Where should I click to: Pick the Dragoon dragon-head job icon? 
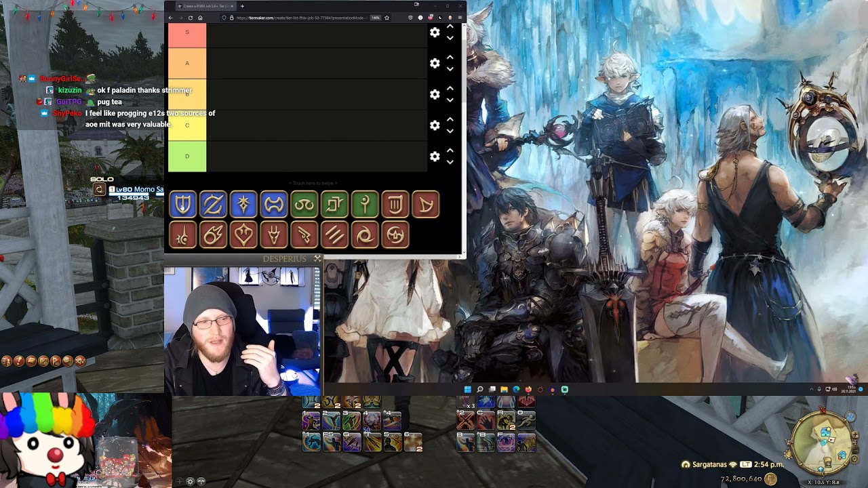(274, 235)
